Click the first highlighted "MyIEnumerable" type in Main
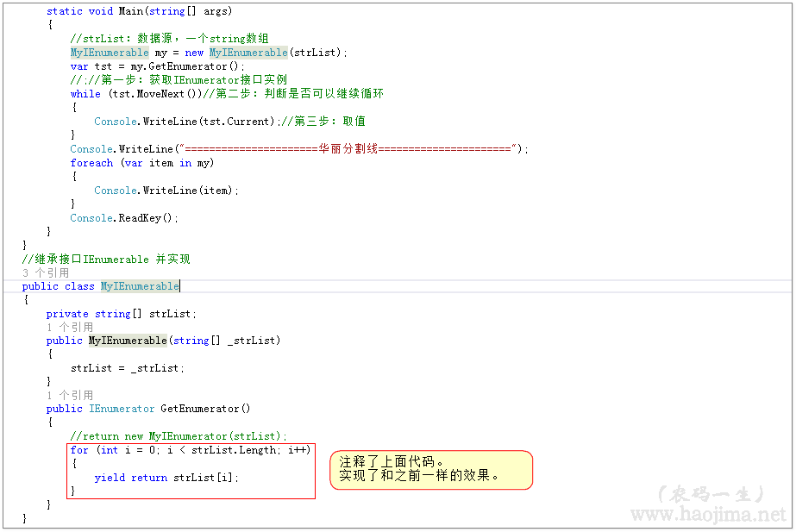Image resolution: width=796 pixels, height=532 pixels. pos(110,53)
